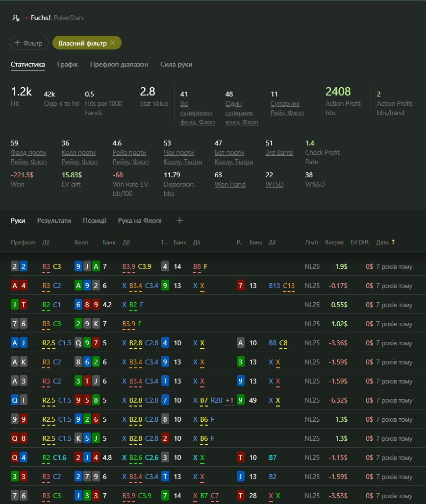
Task: Click the B13 river bet action
Action: [x=275, y=286]
